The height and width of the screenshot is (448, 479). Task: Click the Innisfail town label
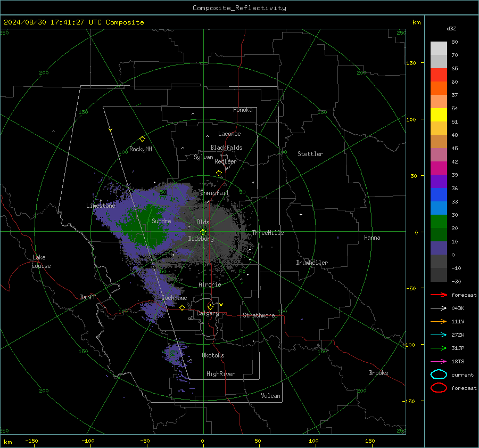(x=214, y=193)
